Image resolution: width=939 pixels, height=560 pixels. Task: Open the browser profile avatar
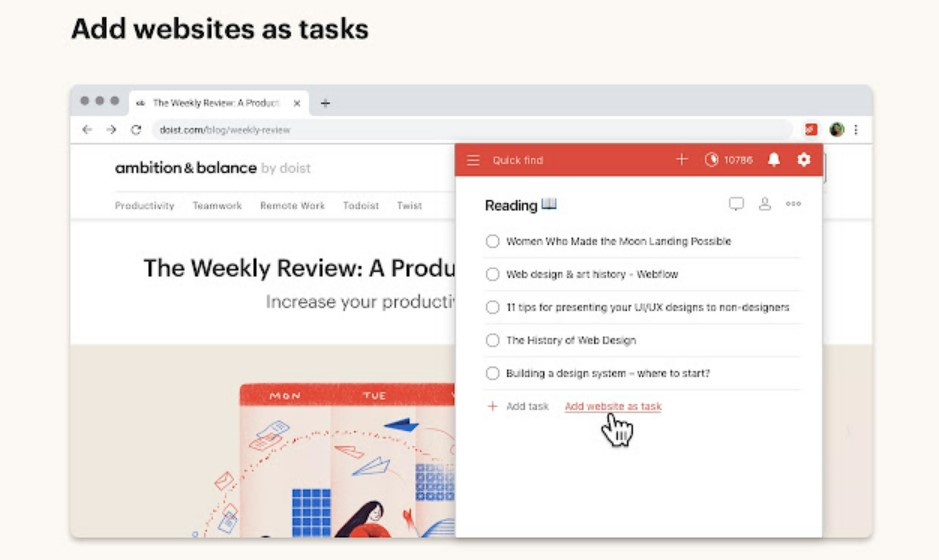pos(837,129)
